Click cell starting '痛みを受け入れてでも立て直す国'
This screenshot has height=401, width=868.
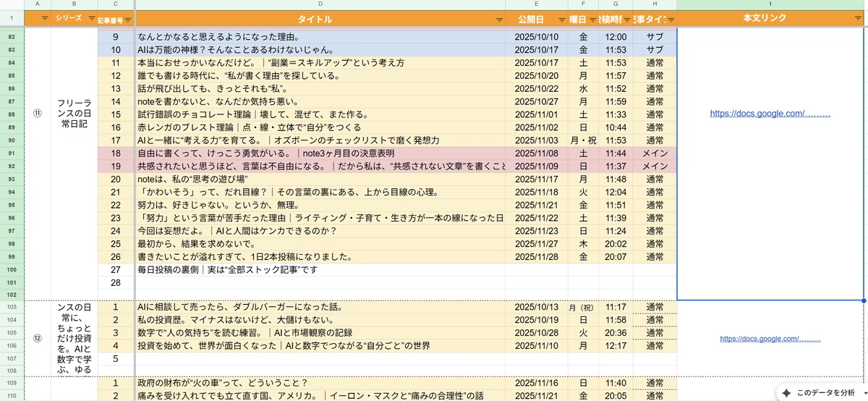(320, 396)
